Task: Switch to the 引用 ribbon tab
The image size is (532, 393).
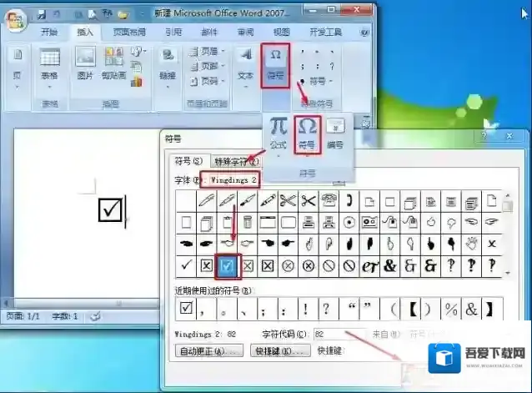Action: click(173, 33)
